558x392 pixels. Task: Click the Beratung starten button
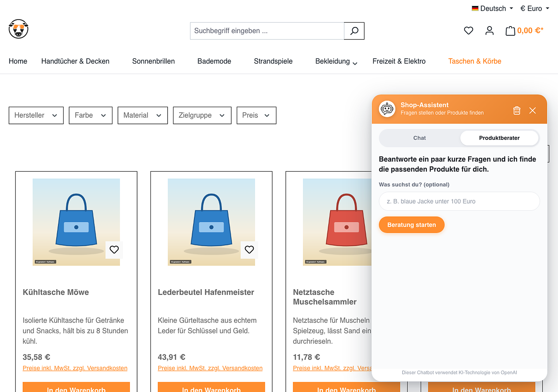[x=411, y=225]
